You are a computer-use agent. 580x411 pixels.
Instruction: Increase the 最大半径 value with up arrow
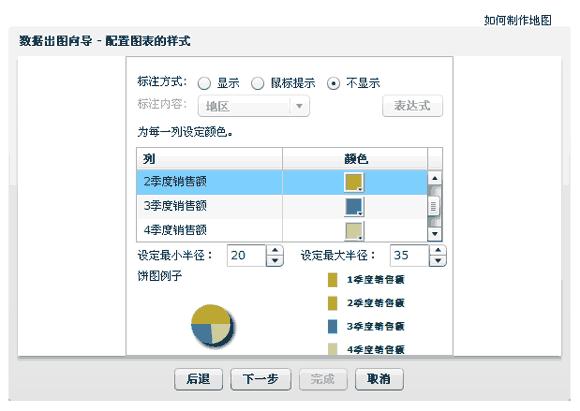point(438,250)
